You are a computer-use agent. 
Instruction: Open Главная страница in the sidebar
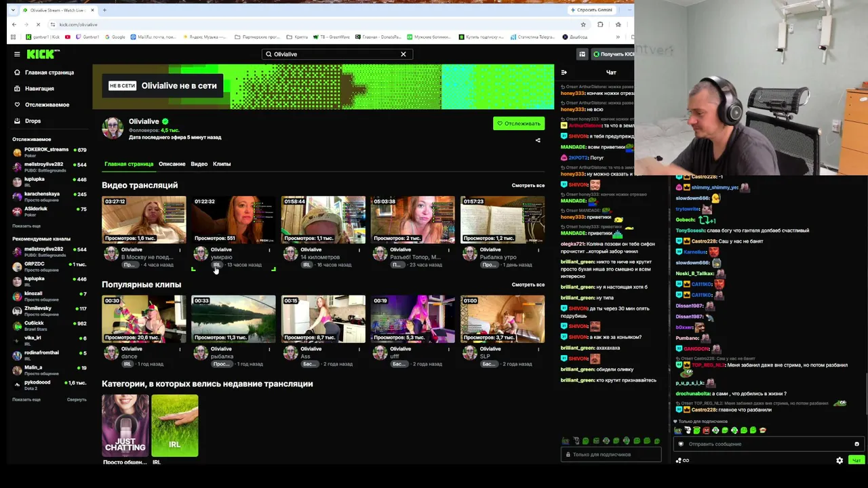click(x=45, y=73)
